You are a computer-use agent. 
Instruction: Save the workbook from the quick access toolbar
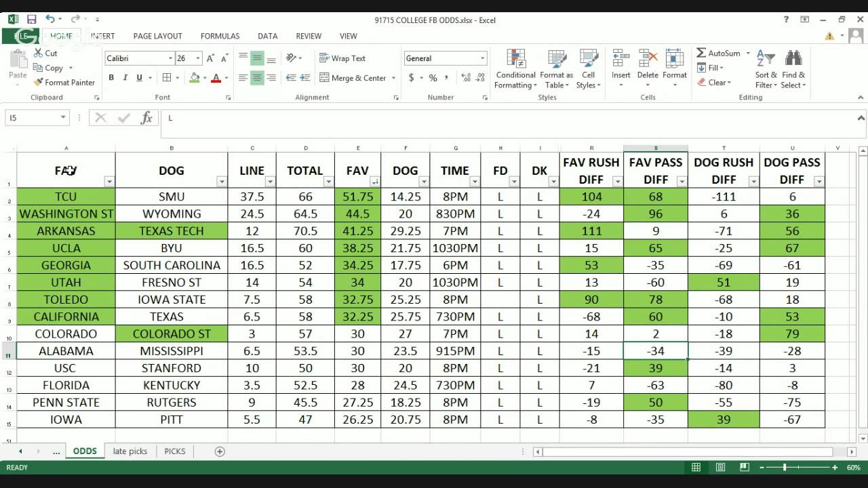(31, 20)
